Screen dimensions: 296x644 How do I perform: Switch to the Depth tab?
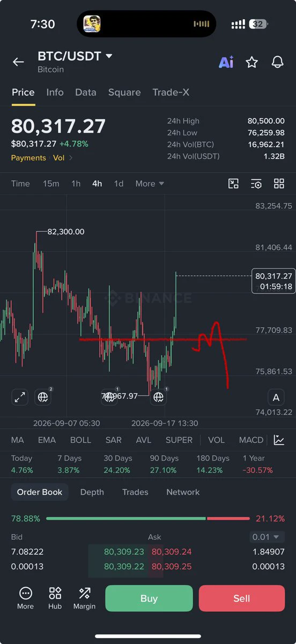point(92,492)
